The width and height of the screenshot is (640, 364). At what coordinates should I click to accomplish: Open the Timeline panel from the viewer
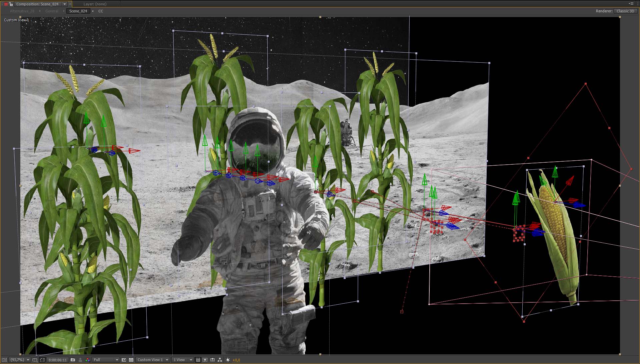point(213,360)
